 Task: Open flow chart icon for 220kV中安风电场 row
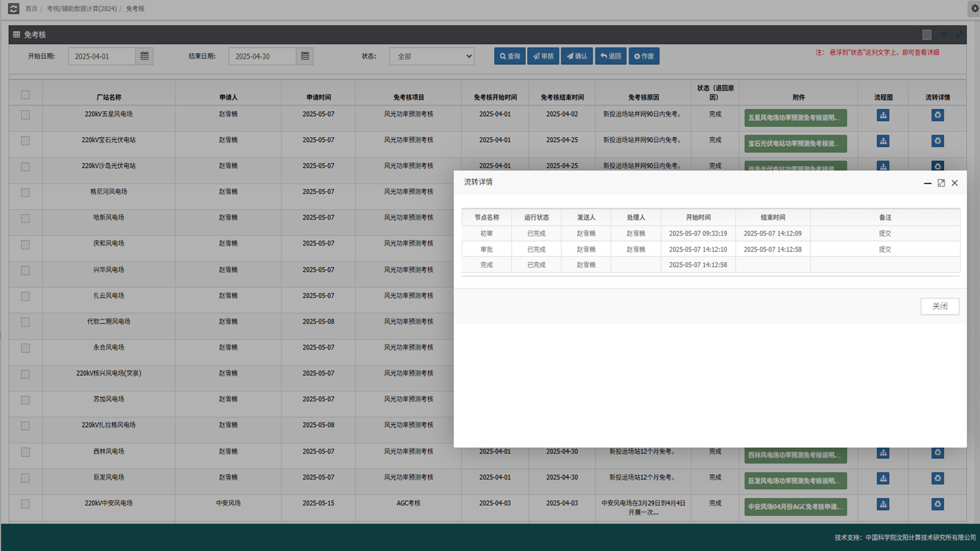[883, 505]
